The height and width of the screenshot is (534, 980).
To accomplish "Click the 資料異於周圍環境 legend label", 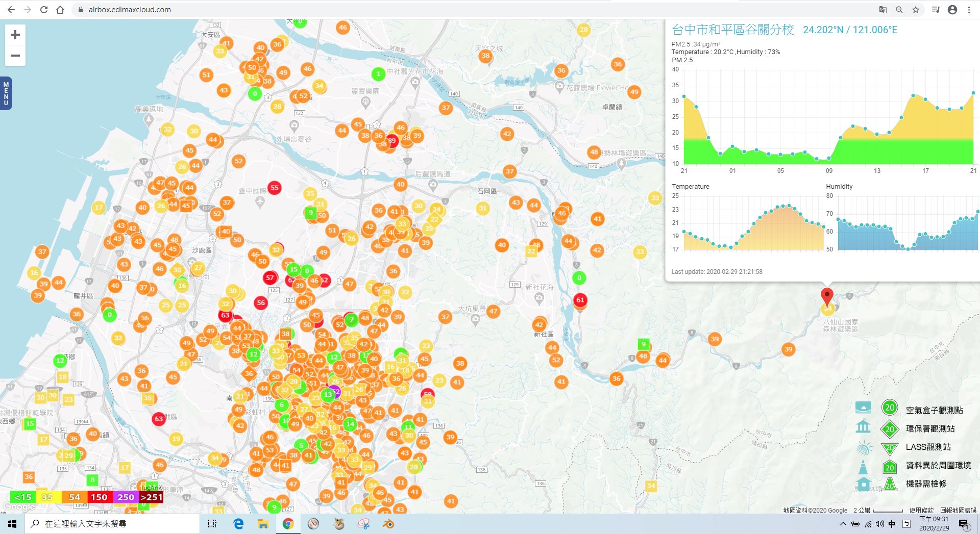I will click(x=938, y=466).
